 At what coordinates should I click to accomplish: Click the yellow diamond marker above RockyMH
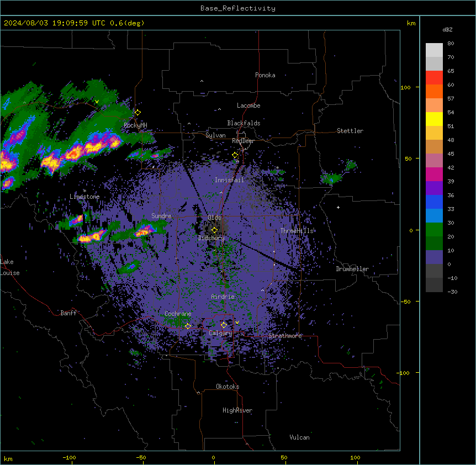tap(138, 113)
